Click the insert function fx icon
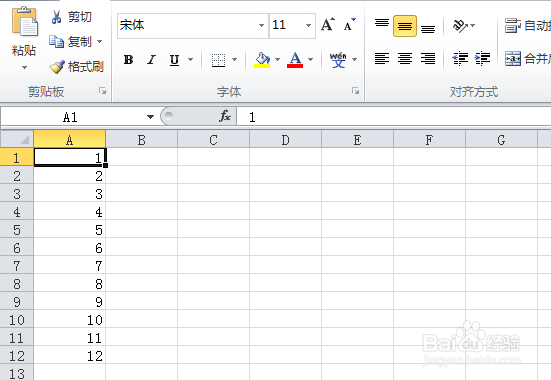This screenshot has height=380, width=551. point(225,116)
